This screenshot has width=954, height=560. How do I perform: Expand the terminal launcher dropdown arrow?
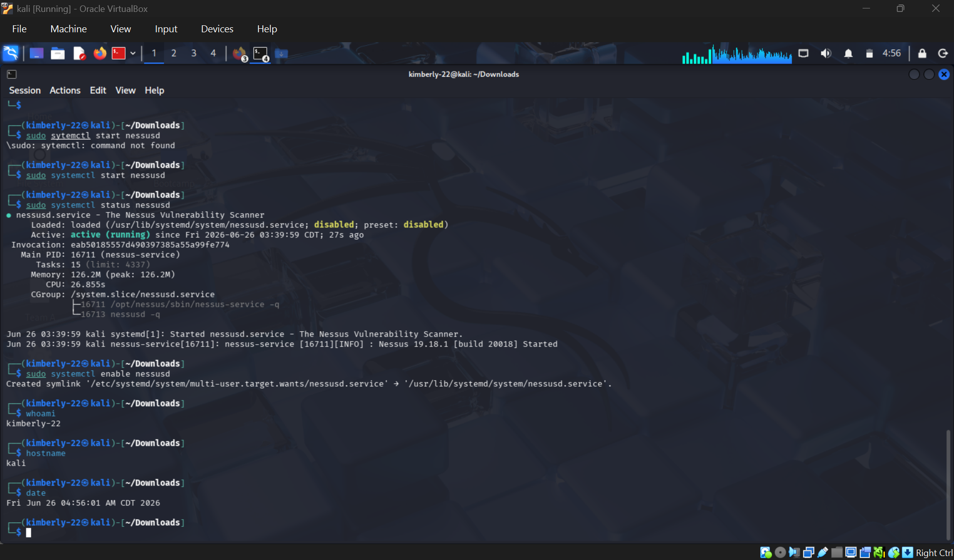point(133,53)
